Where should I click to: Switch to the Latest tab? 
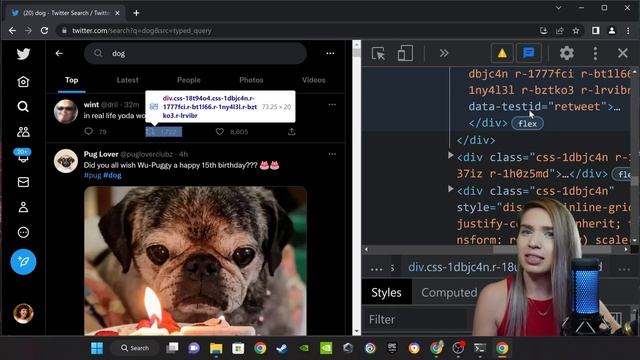point(127,80)
